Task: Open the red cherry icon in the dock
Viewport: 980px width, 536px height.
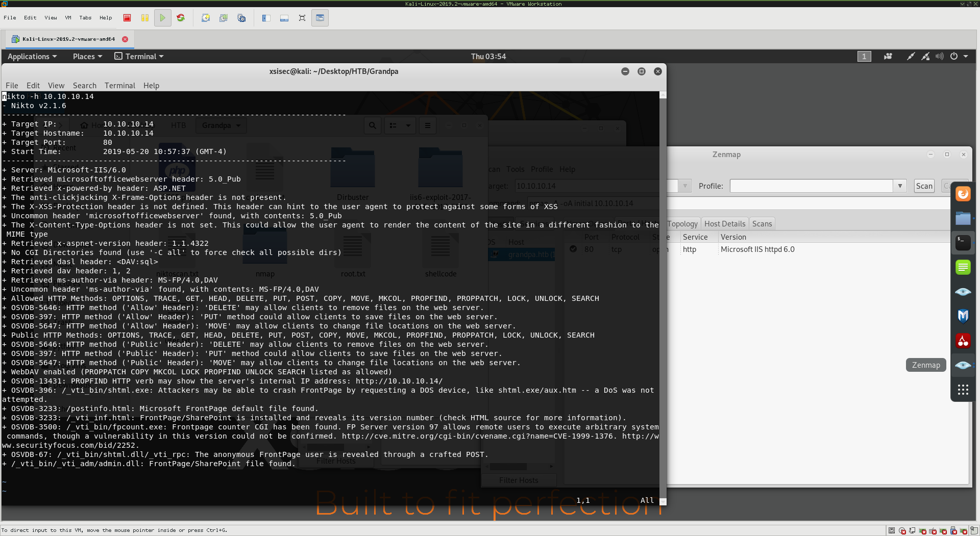Action: tap(963, 341)
